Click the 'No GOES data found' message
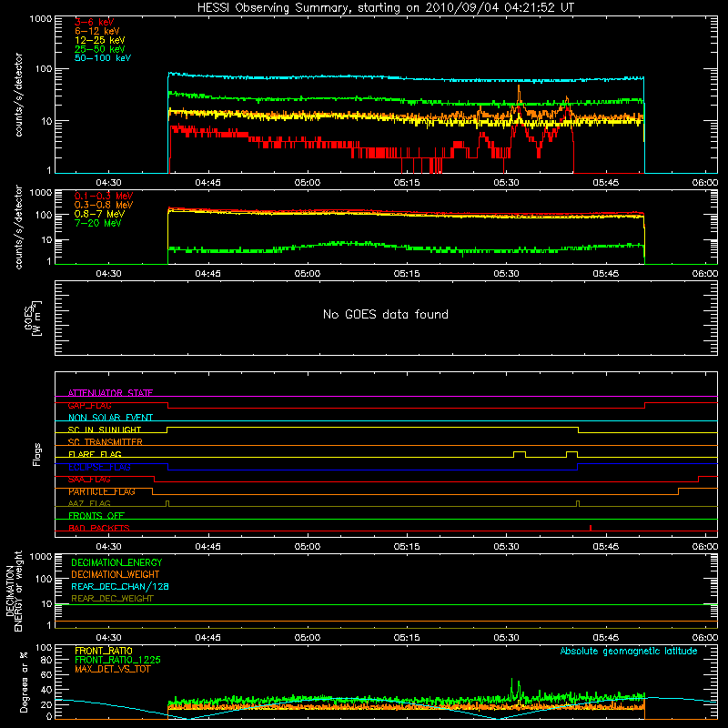This screenshot has width=728, height=728. [x=385, y=314]
